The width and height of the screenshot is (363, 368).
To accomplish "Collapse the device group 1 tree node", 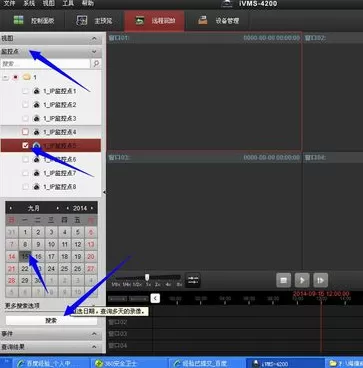I will click(x=5, y=77).
